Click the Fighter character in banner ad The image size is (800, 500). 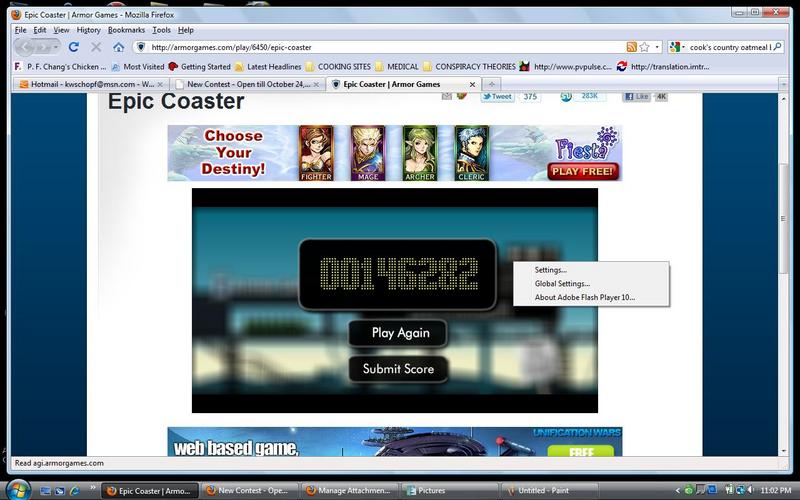point(316,153)
